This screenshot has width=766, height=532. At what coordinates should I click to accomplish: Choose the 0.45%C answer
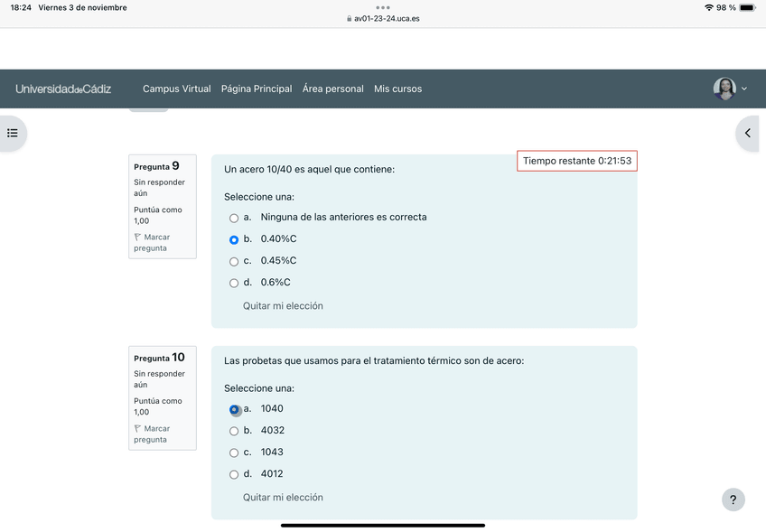pos(234,261)
